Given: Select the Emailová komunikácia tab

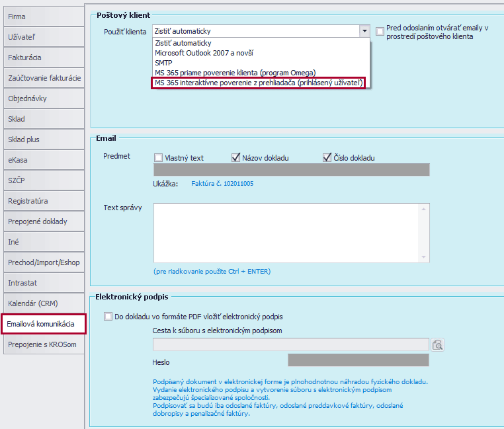Looking at the screenshot, I should pyautogui.click(x=44, y=324).
